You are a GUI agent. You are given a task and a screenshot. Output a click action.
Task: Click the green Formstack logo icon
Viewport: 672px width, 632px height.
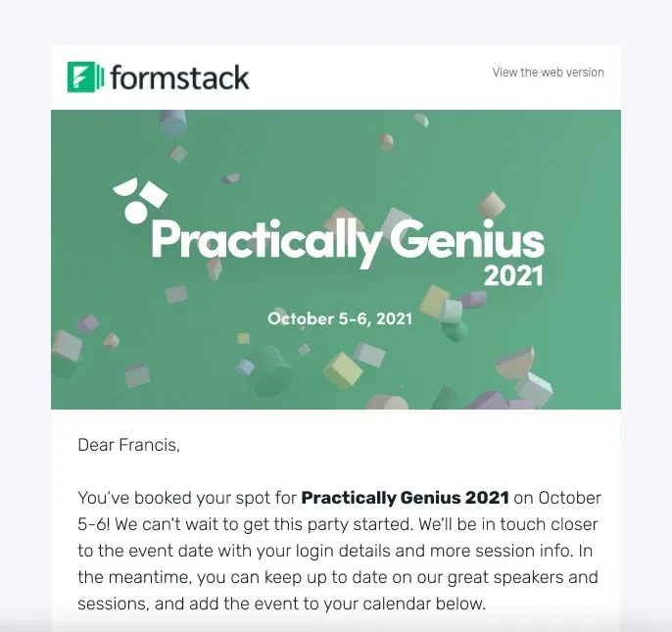tap(85, 77)
